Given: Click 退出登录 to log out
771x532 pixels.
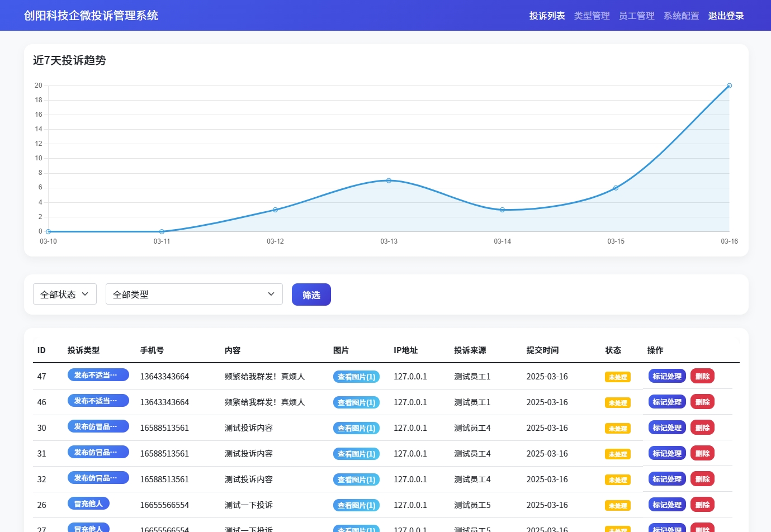Looking at the screenshot, I should click(726, 16).
